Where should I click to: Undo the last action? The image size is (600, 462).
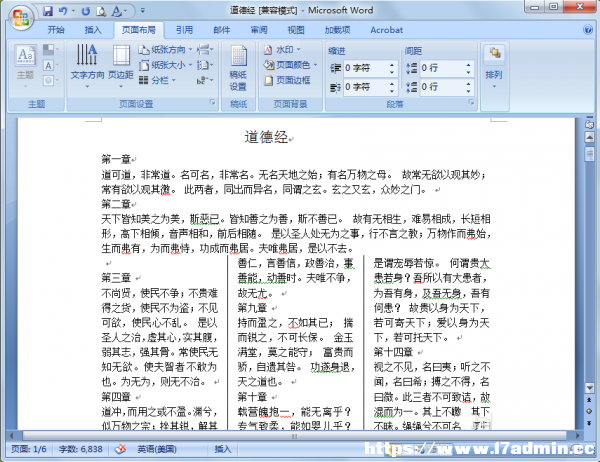pyautogui.click(x=63, y=11)
